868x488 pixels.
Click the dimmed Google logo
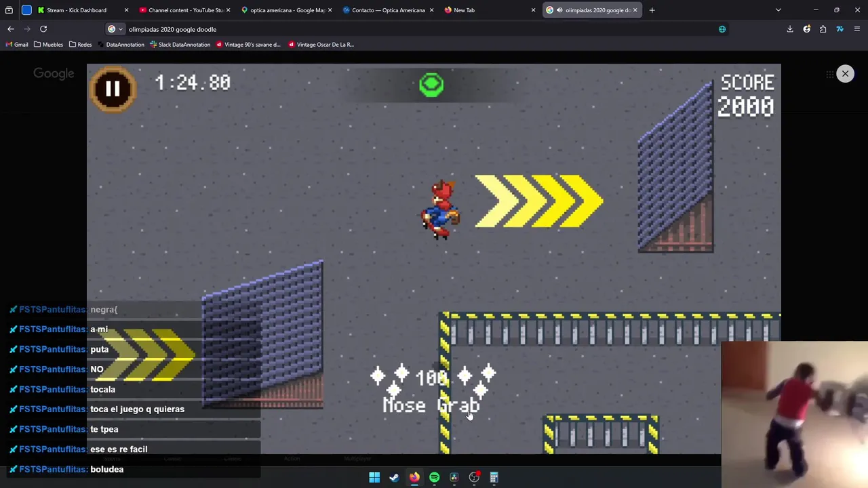coord(54,74)
